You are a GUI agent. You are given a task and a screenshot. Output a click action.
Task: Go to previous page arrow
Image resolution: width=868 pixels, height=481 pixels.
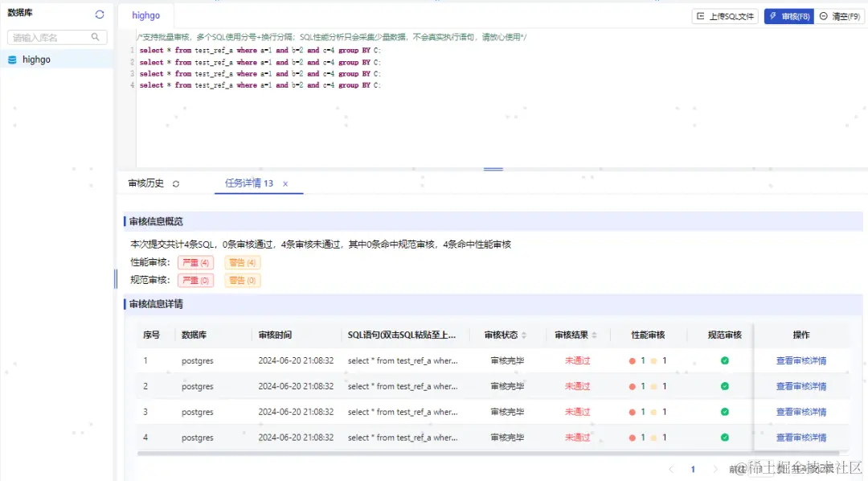tap(671, 470)
